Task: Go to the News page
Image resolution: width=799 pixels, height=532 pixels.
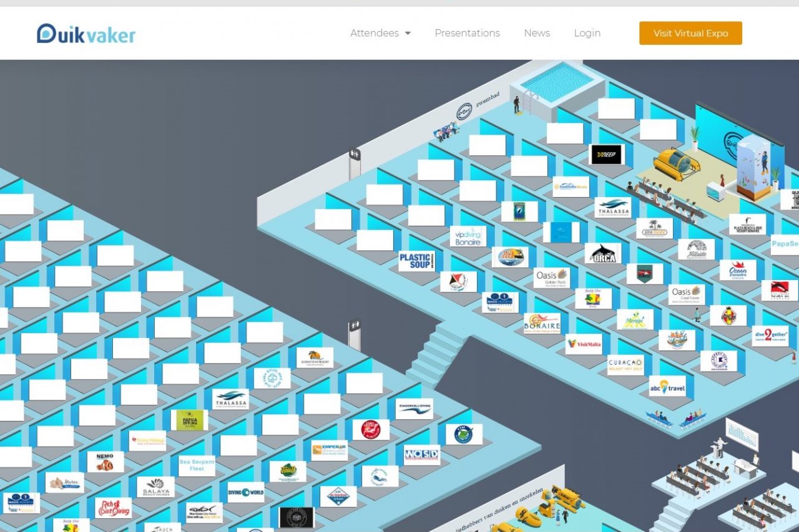Action: click(x=537, y=33)
